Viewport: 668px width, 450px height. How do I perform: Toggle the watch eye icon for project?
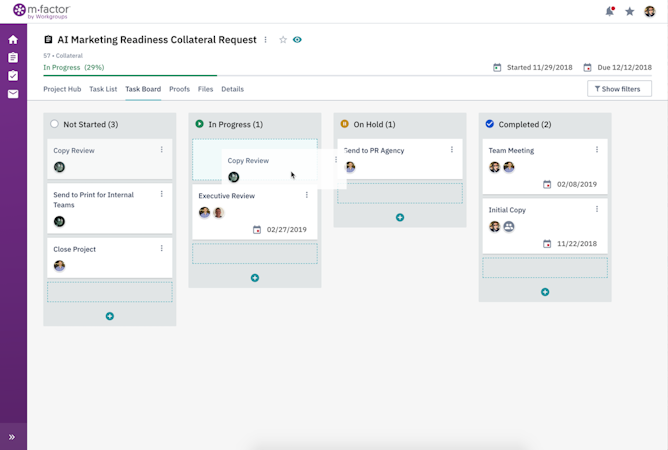(297, 40)
